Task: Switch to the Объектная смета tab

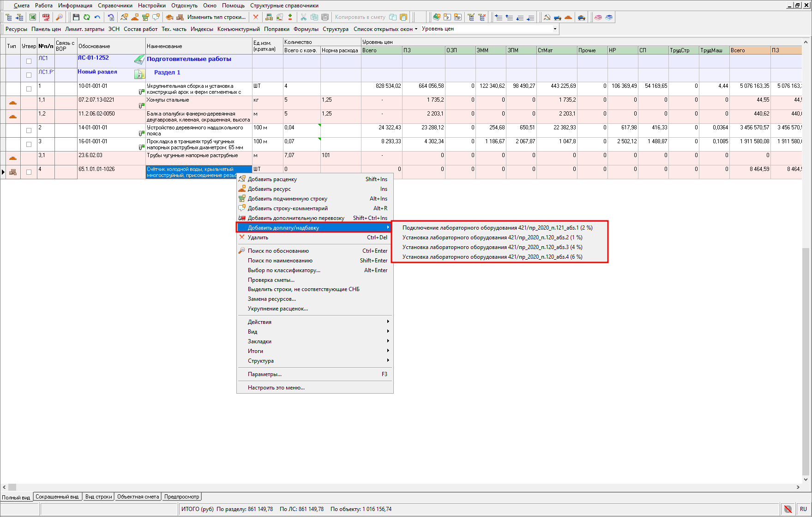Action: pyautogui.click(x=138, y=497)
